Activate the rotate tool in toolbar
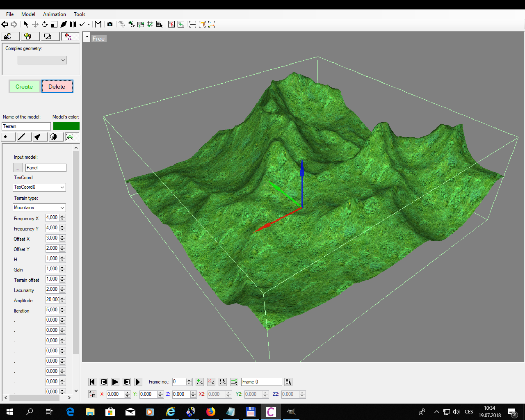Screen dimensions: 525x420 point(45,24)
